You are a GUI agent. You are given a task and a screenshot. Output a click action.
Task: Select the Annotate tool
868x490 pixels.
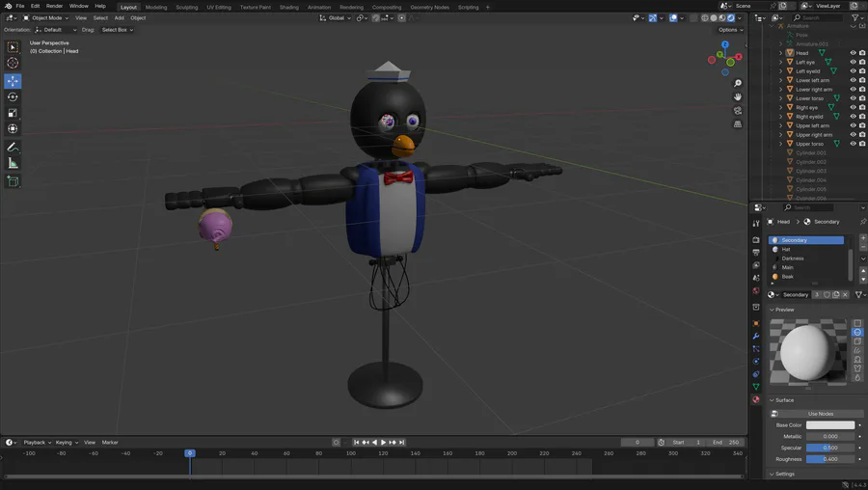point(13,148)
